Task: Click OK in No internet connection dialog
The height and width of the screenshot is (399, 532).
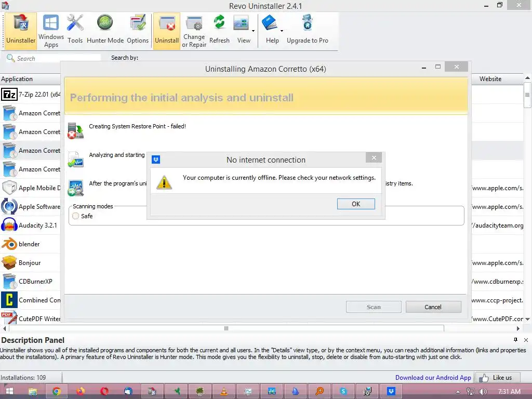Action: click(x=356, y=204)
